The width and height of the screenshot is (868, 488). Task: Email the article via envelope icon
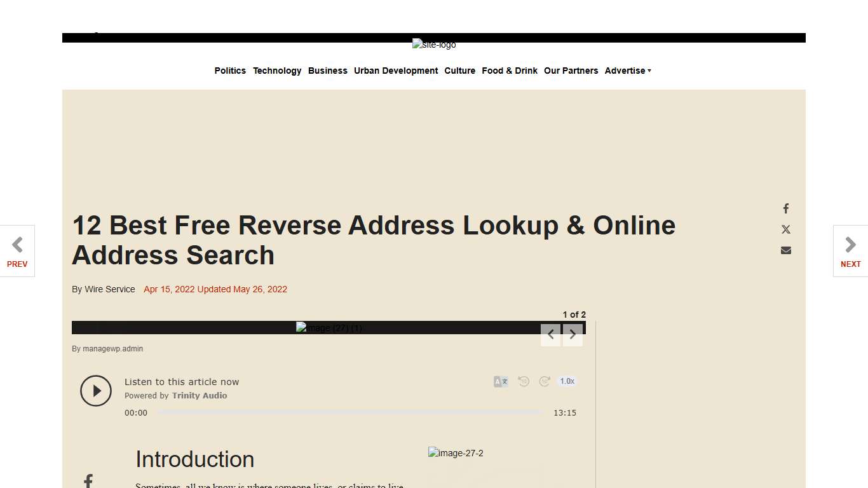tap(786, 250)
